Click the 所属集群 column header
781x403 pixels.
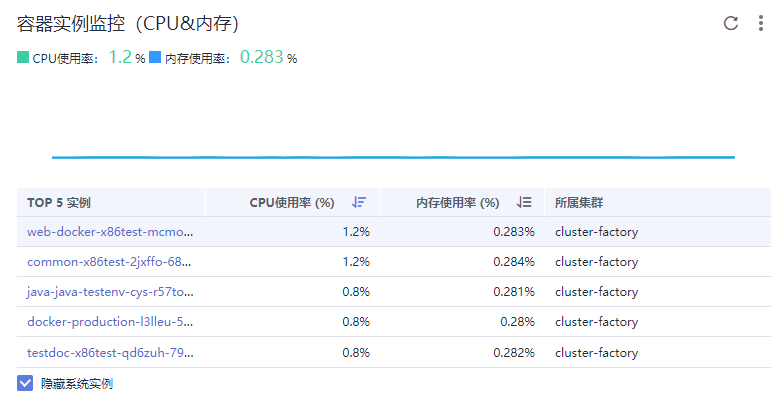pyautogui.click(x=579, y=202)
